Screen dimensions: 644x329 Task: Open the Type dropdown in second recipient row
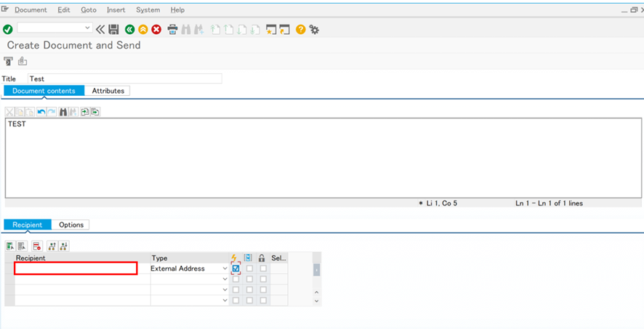click(225, 279)
